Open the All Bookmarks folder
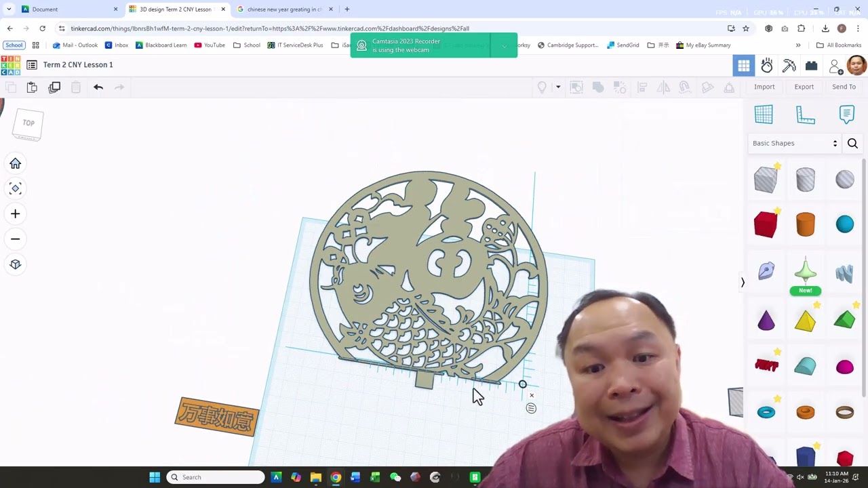This screenshot has width=868, height=488. (839, 45)
